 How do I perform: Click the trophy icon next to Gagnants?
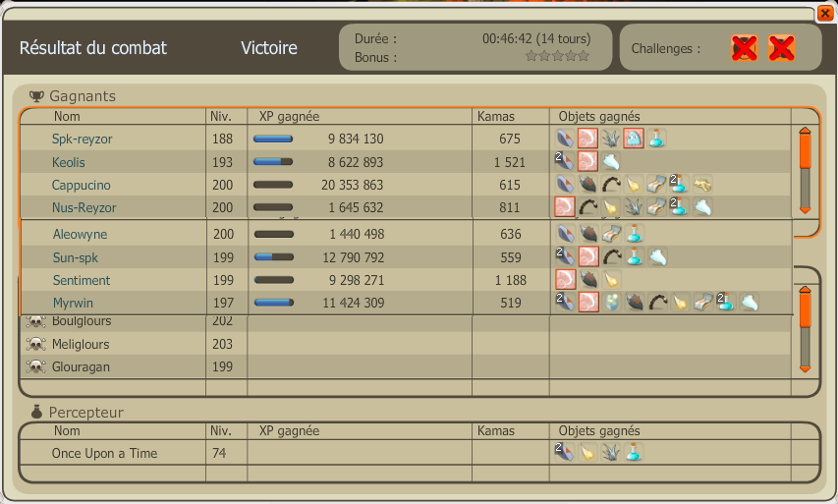[x=36, y=96]
